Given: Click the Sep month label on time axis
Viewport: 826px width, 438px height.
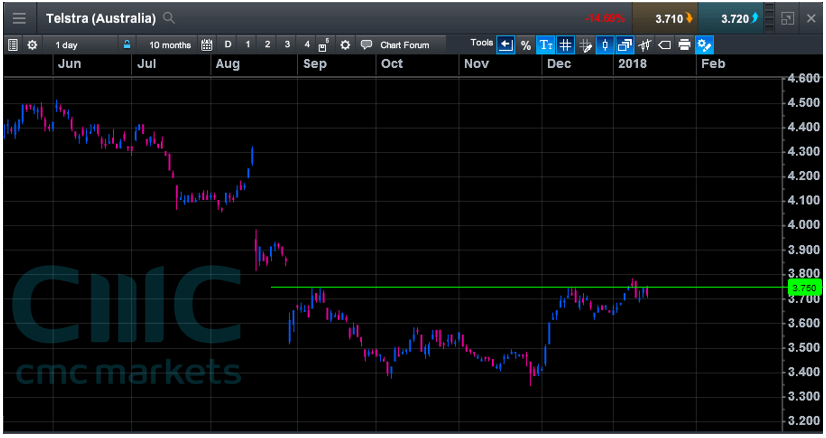Looking at the screenshot, I should [314, 64].
